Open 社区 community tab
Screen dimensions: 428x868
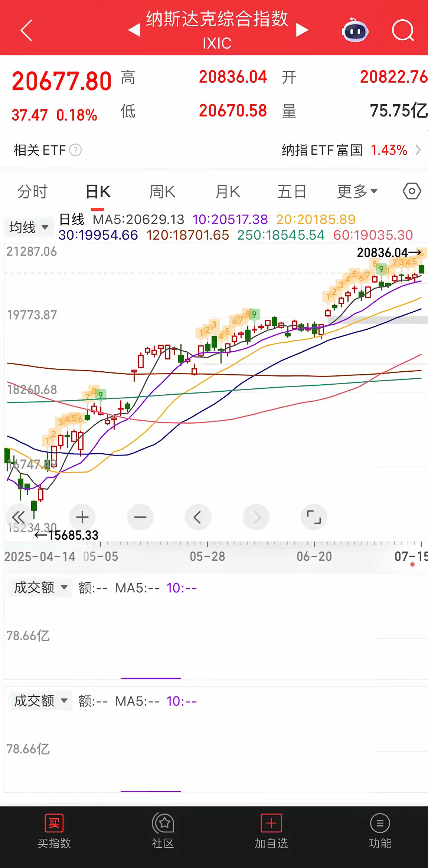tap(163, 832)
